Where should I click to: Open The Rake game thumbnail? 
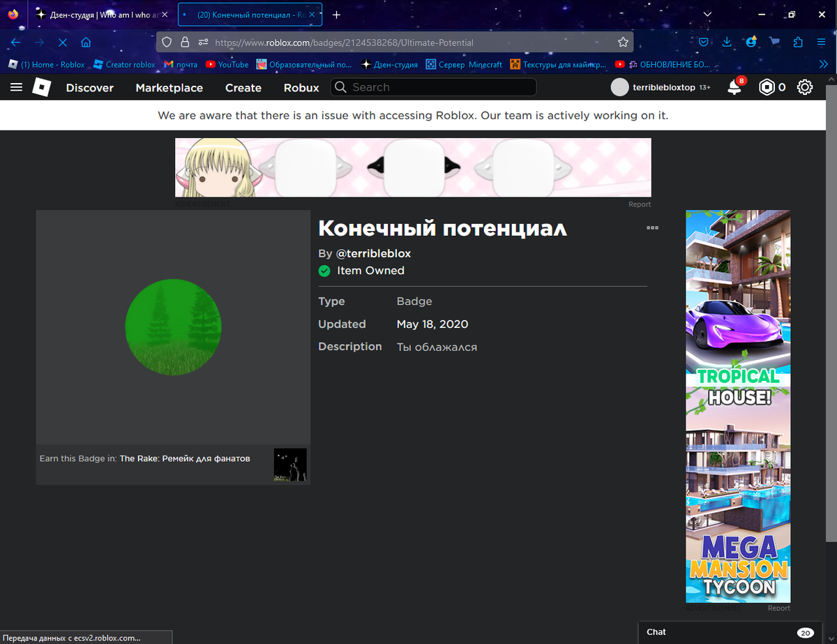290,465
